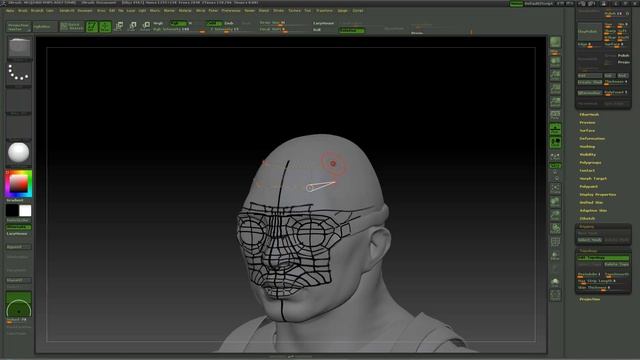The width and height of the screenshot is (640, 360).
Task: Expand the Projection subpalette
Action: pos(590,299)
